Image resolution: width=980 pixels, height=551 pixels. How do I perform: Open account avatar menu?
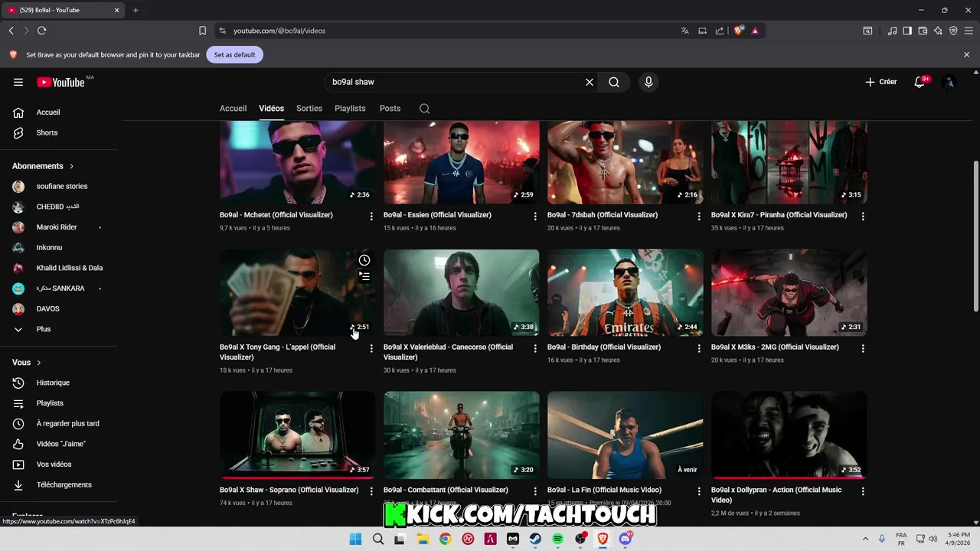949,82
